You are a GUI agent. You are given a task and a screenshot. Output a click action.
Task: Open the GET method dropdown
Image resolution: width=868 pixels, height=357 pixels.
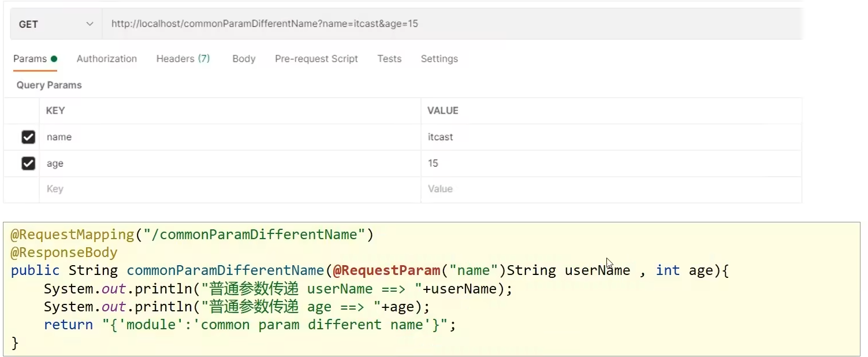[56, 24]
